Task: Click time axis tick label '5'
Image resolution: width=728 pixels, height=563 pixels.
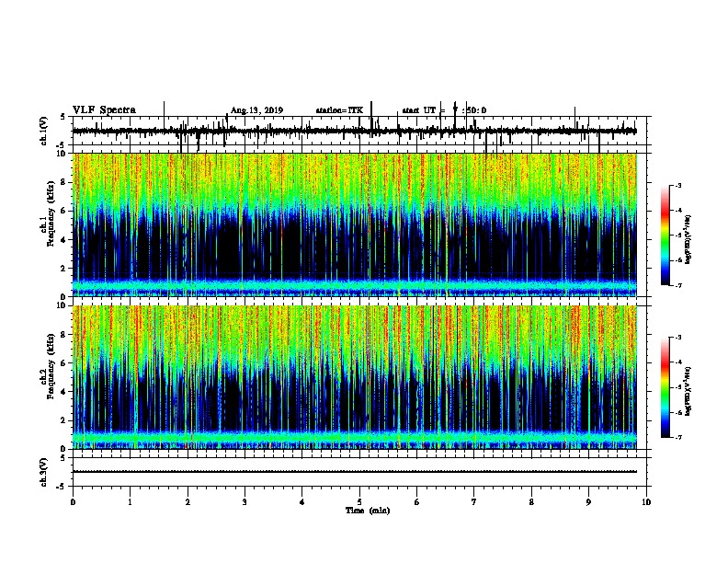Action: click(x=359, y=502)
